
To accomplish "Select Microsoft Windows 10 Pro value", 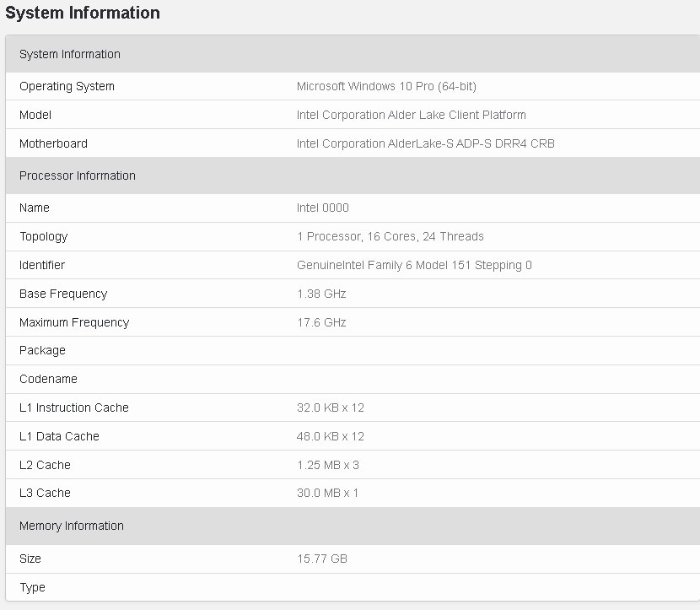I will pyautogui.click(x=386, y=86).
